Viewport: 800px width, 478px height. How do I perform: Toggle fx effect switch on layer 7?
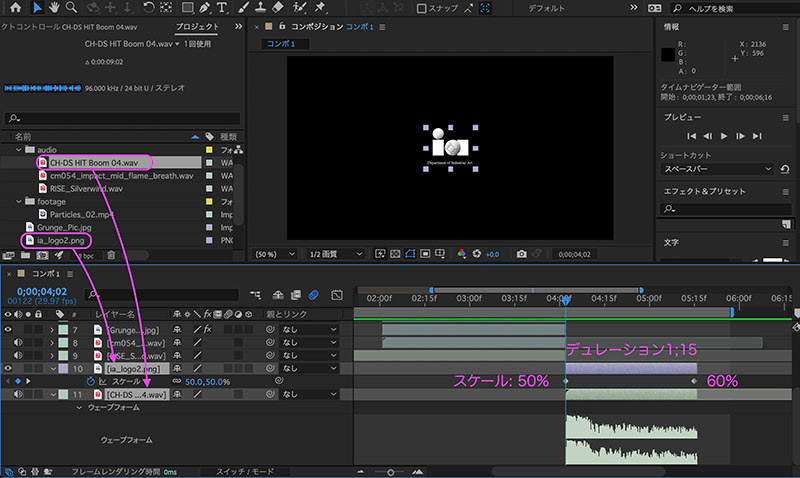point(208,330)
